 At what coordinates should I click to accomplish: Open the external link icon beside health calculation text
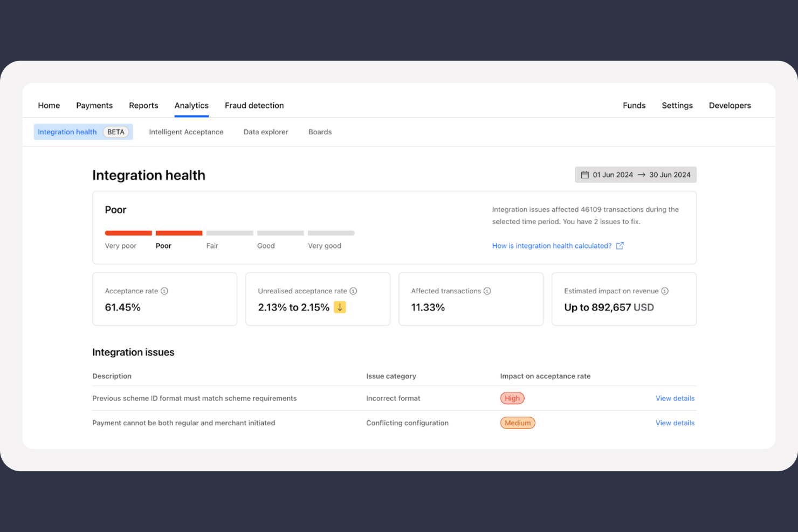pos(620,246)
